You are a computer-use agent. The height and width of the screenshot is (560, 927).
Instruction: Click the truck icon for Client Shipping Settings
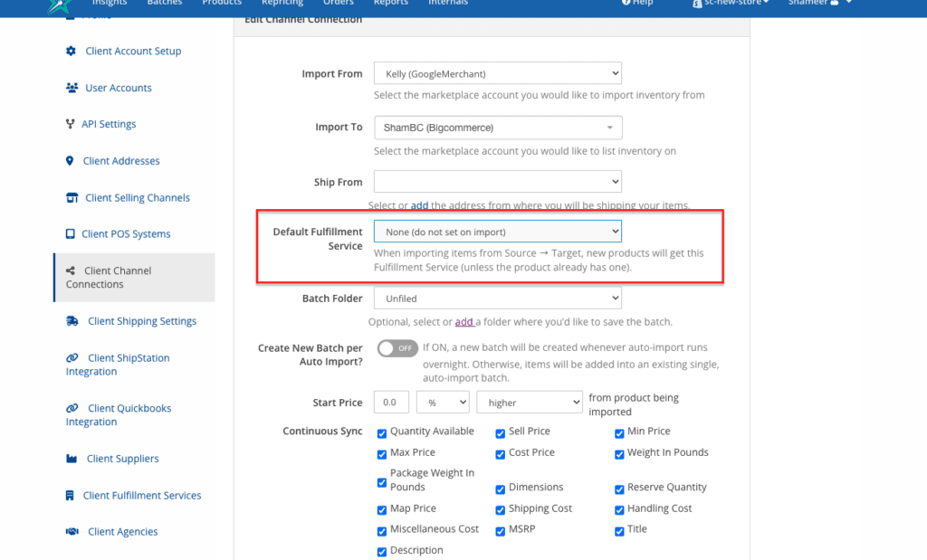[x=72, y=321]
